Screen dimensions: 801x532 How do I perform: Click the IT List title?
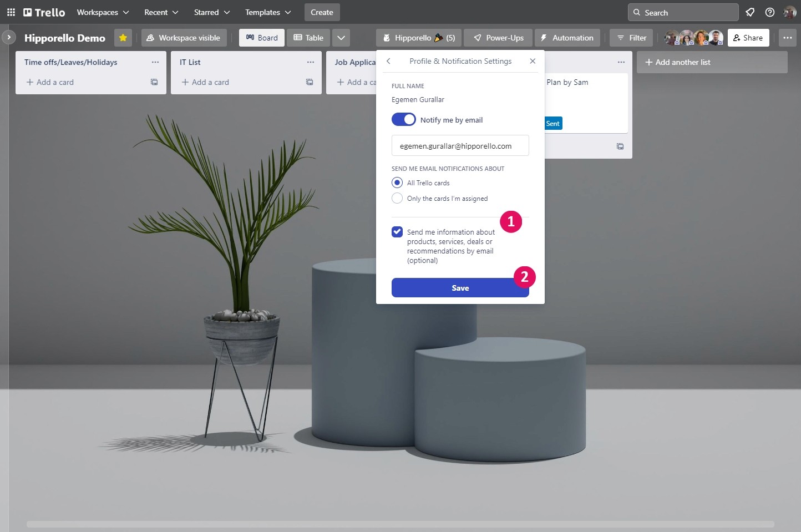pyautogui.click(x=190, y=62)
